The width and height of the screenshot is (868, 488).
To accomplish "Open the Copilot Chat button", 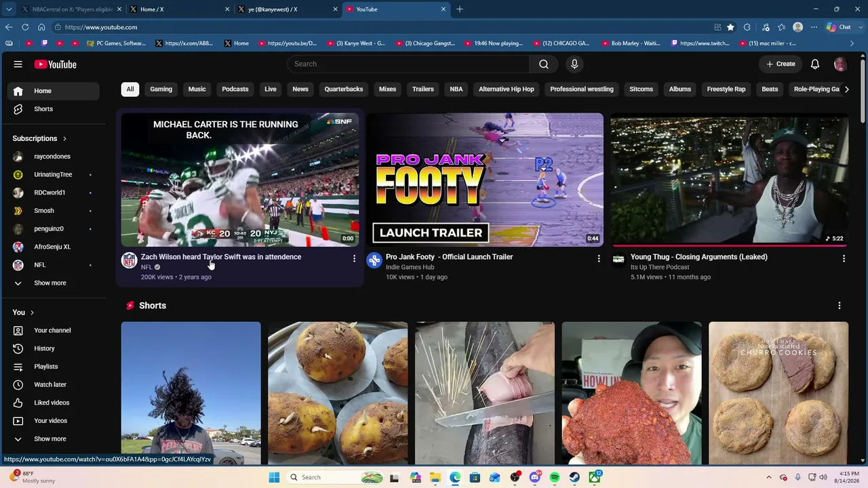I will click(839, 27).
